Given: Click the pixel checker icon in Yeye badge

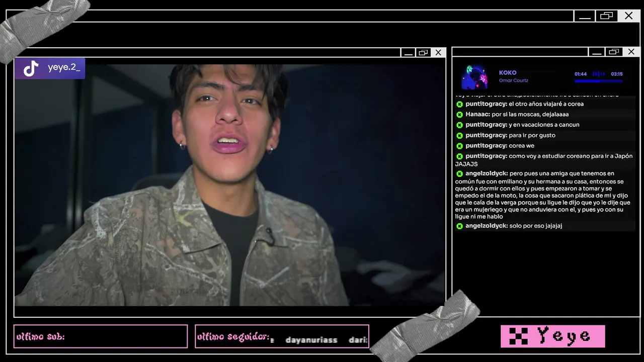Looking at the screenshot, I should pyautogui.click(x=518, y=336).
